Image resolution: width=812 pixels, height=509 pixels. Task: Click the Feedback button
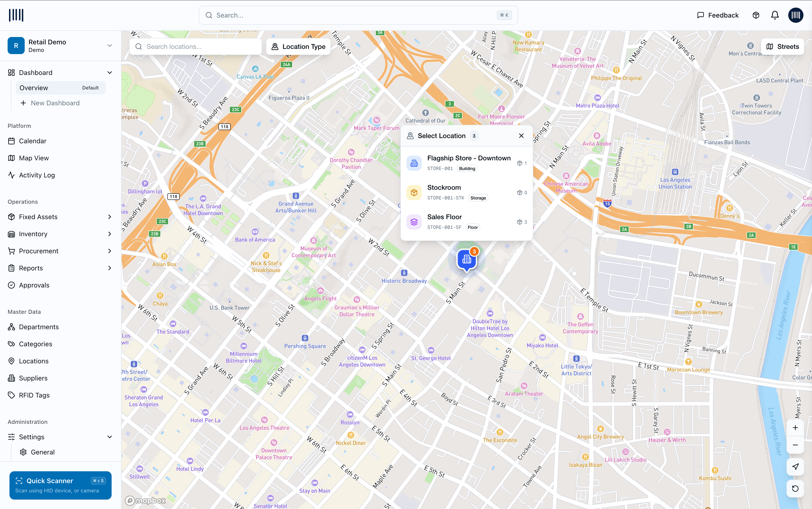[718, 15]
